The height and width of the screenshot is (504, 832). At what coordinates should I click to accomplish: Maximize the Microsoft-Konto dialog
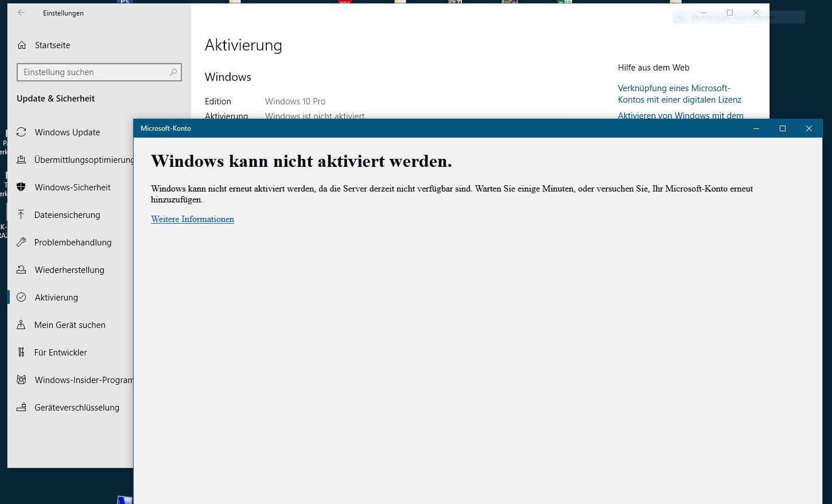(783, 128)
